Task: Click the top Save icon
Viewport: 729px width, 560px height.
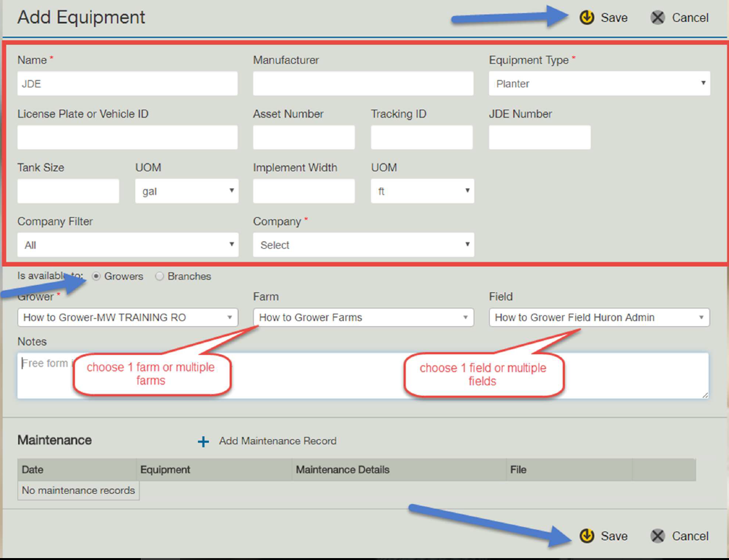Action: [587, 17]
